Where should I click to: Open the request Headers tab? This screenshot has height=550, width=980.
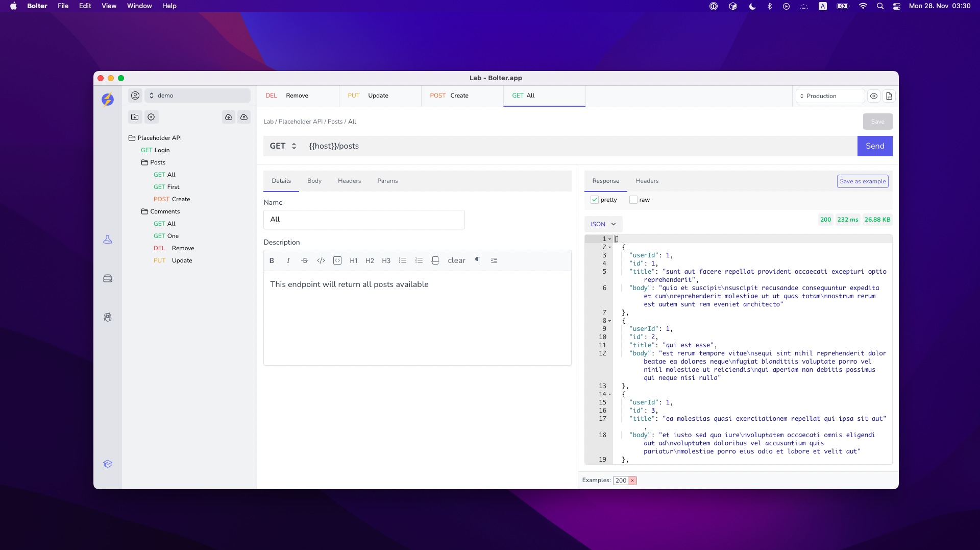click(x=349, y=181)
